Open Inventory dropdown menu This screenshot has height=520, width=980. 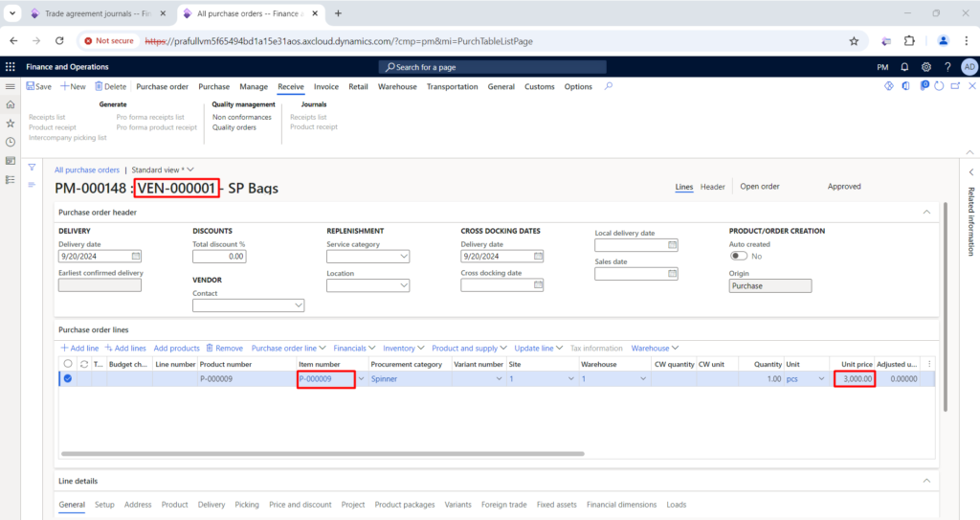pyautogui.click(x=404, y=348)
